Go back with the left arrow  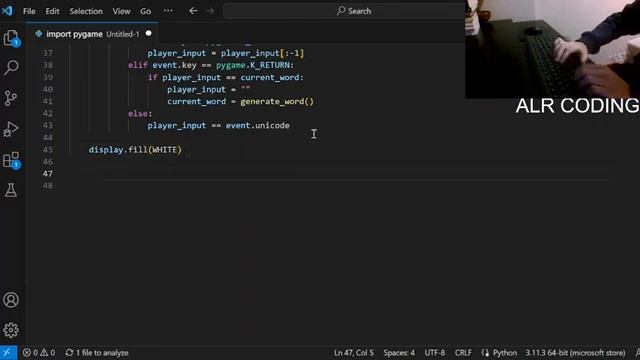[193, 11]
